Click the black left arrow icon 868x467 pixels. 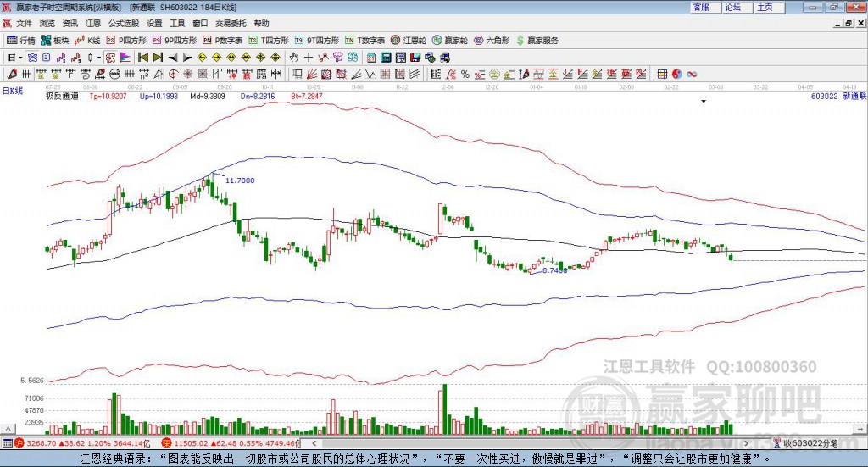(x=173, y=58)
